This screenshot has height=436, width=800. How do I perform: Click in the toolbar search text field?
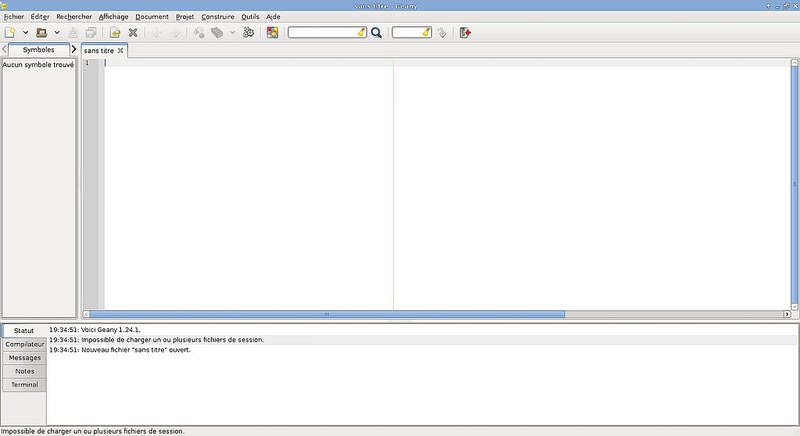(320, 33)
